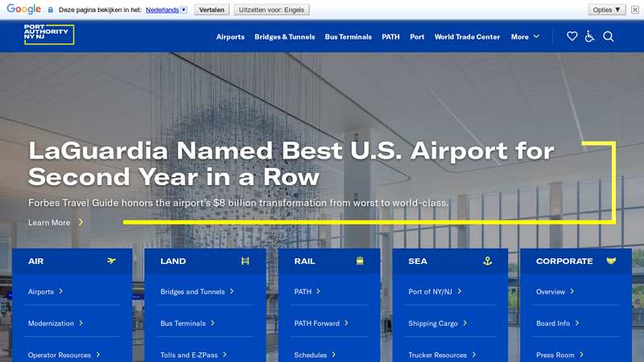Open Operator Resources link
Image resolution: width=644 pixels, height=362 pixels.
64,355
